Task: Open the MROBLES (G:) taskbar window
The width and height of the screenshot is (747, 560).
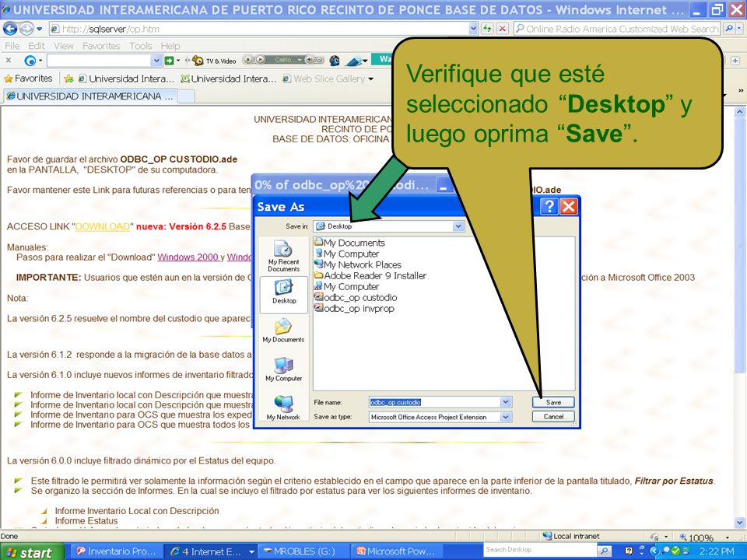Action: click(303, 551)
